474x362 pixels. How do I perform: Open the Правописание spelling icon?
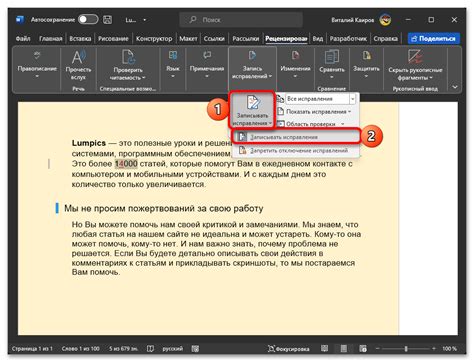tap(37, 56)
